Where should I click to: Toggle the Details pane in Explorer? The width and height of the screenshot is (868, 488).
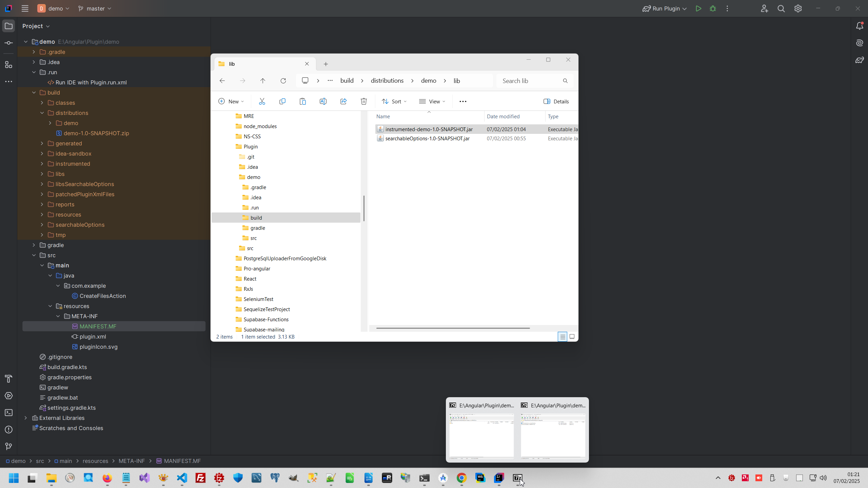pyautogui.click(x=556, y=101)
